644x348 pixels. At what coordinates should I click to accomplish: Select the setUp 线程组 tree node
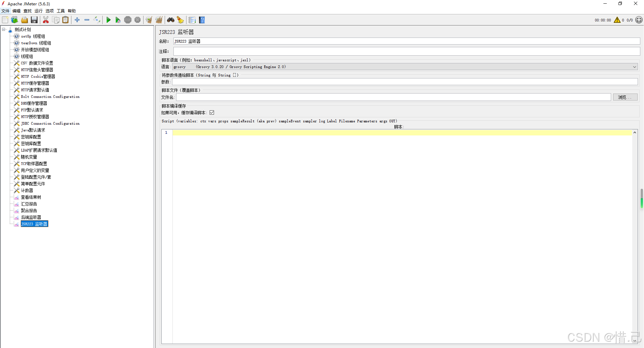click(33, 36)
